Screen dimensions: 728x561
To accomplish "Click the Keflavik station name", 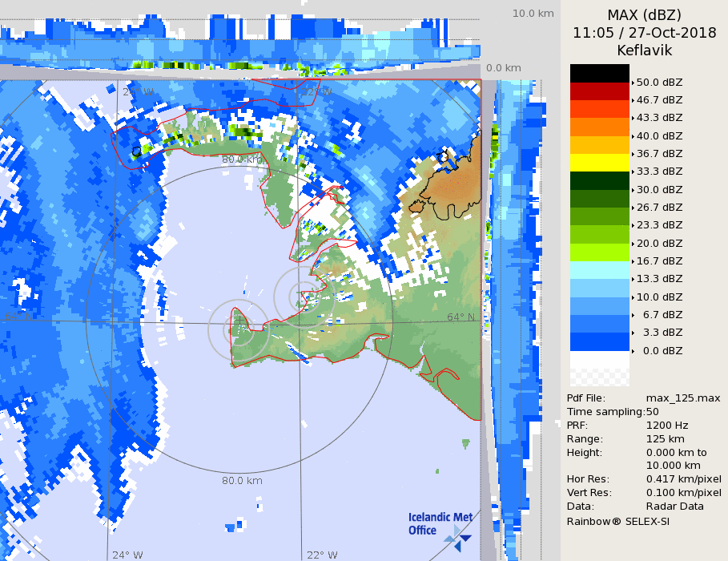I will [644, 50].
